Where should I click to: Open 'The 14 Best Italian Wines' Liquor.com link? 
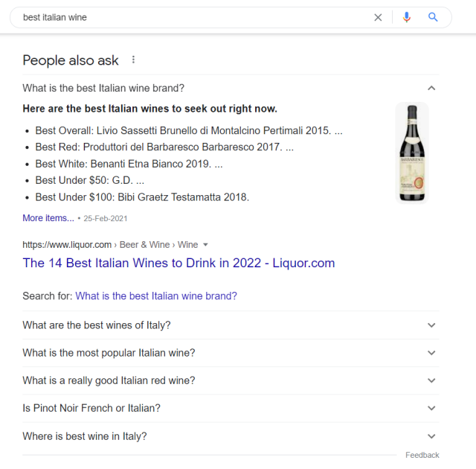pos(178,263)
